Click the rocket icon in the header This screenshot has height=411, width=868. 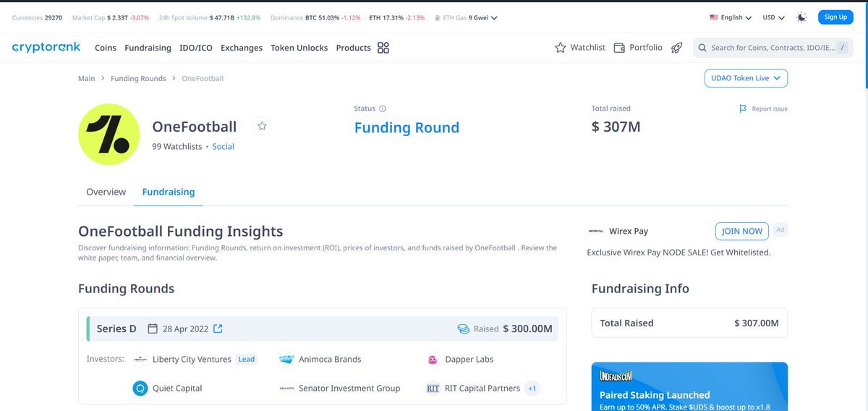(676, 48)
